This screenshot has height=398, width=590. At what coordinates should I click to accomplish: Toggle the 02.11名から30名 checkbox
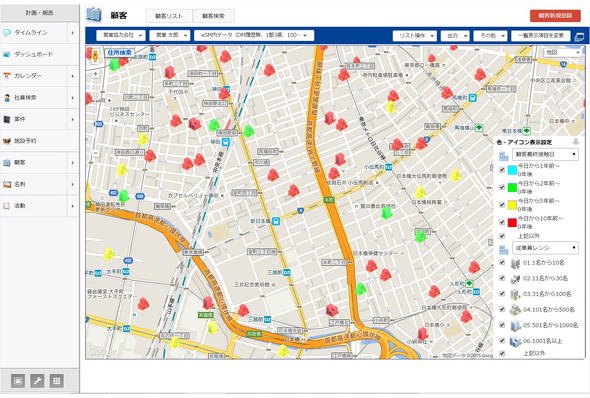pyautogui.click(x=502, y=278)
